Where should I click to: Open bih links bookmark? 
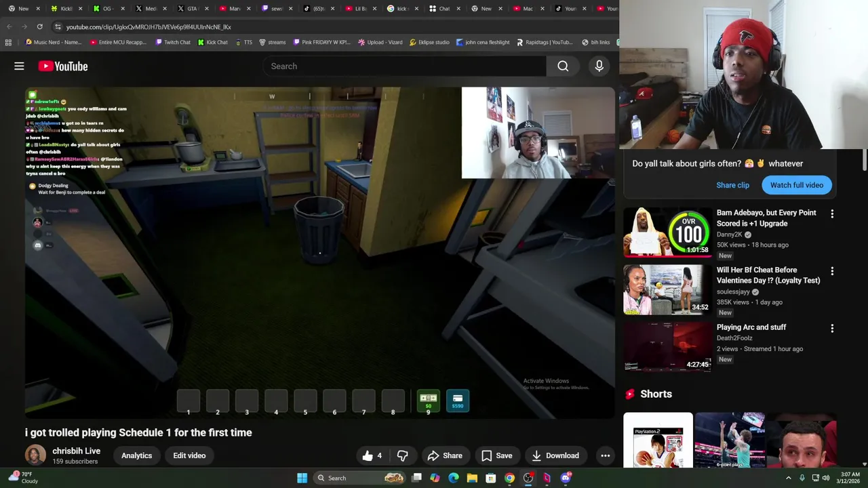[596, 42]
